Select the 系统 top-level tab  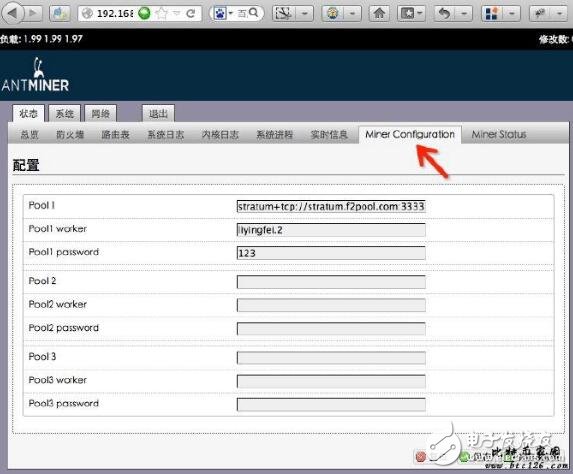tap(65, 114)
